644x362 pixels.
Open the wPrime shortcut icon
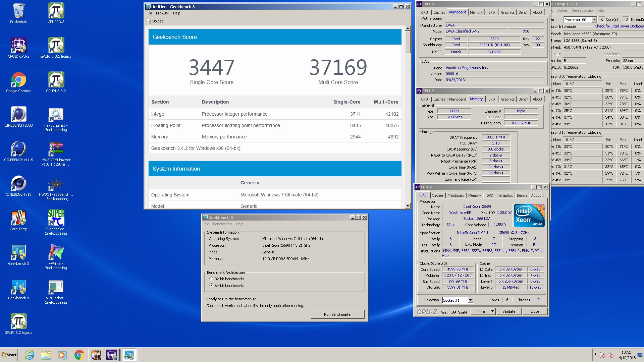pyautogui.click(x=56, y=257)
